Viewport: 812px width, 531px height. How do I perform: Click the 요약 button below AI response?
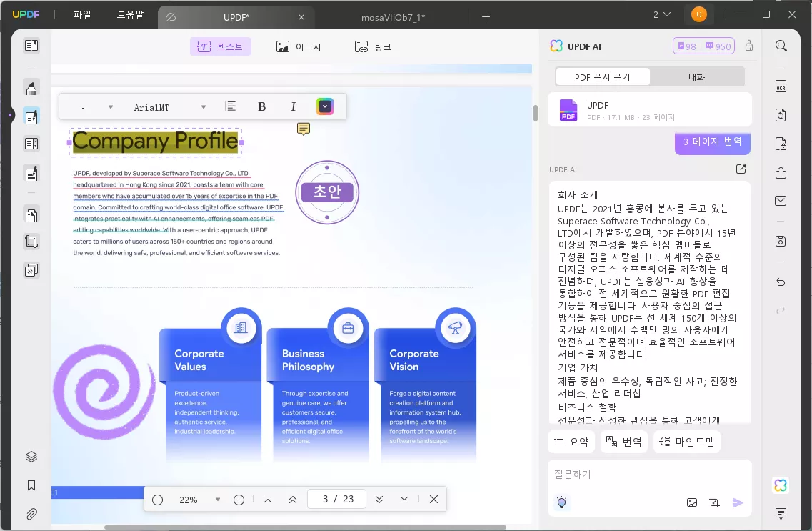tap(571, 441)
